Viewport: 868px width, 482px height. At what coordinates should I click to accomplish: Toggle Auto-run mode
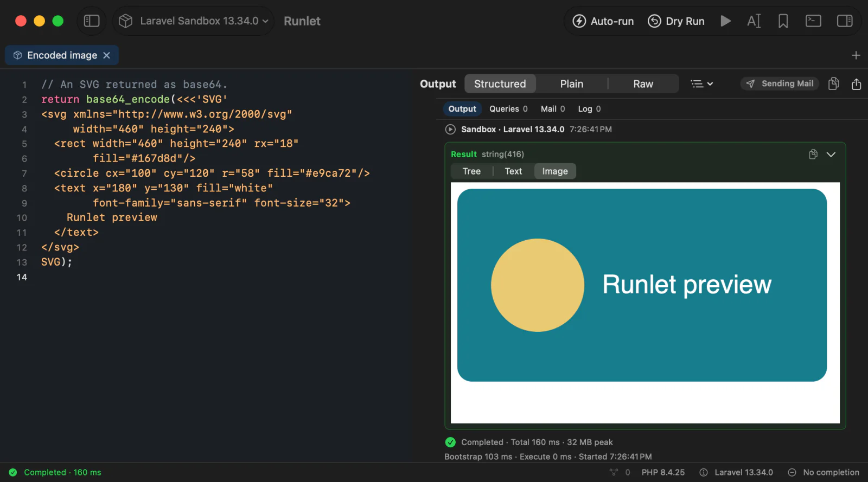coord(603,21)
